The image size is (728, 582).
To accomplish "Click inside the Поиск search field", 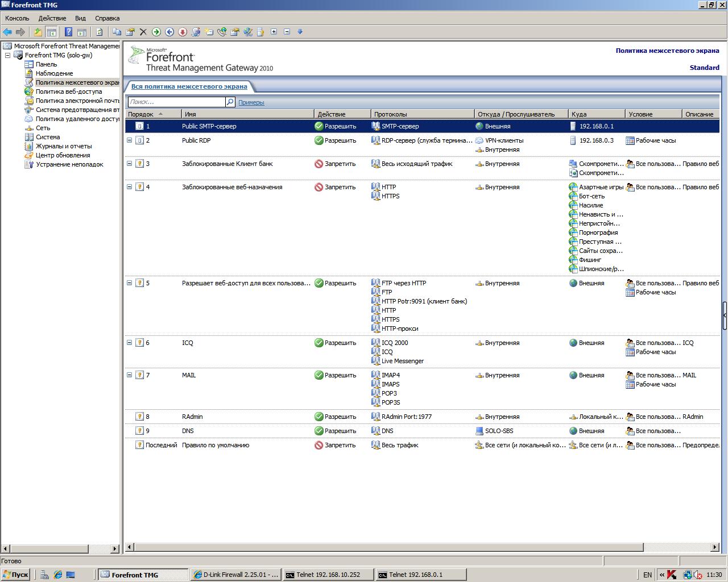I will (x=176, y=102).
